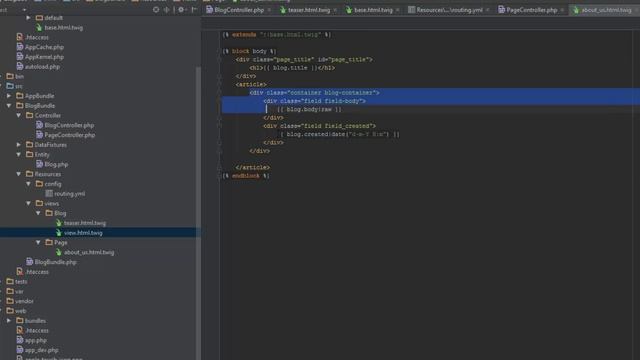640x360 pixels.
Task: Collapse the Page views folder
Action: [x=38, y=243]
